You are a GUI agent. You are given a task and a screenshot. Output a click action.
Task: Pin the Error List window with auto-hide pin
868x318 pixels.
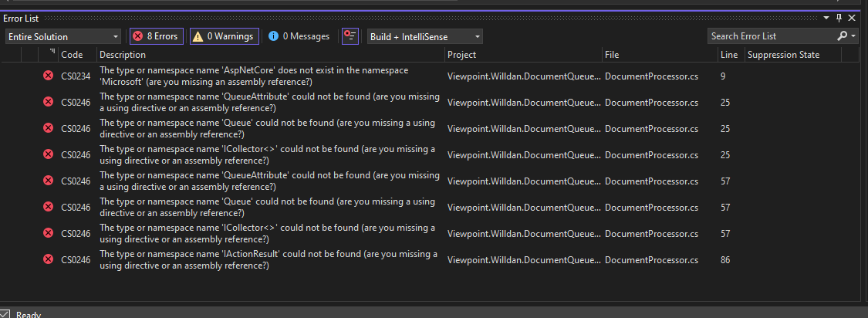839,17
